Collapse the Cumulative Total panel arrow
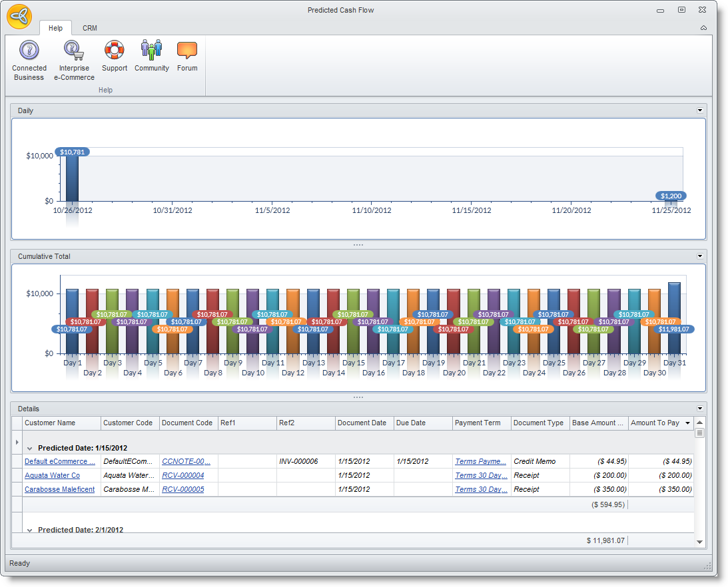 point(699,256)
